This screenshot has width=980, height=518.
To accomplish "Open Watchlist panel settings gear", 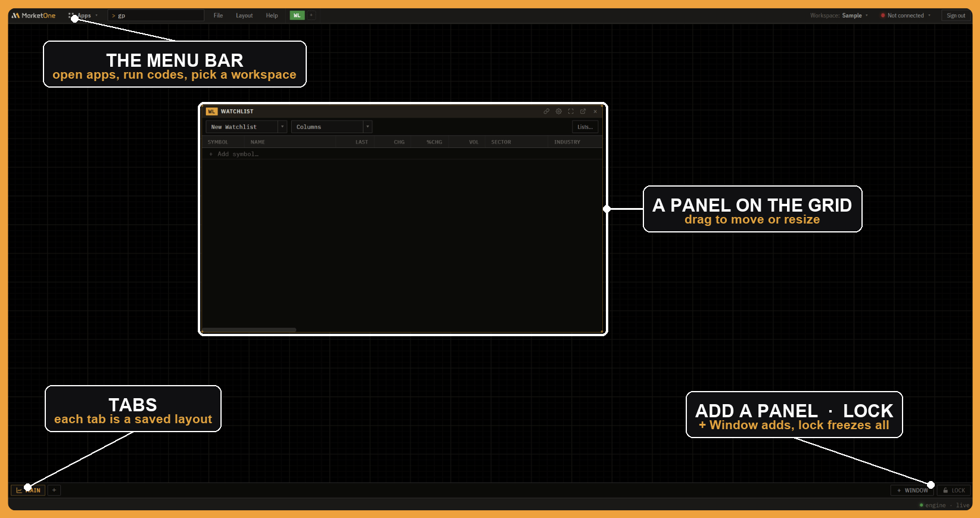I will (559, 111).
